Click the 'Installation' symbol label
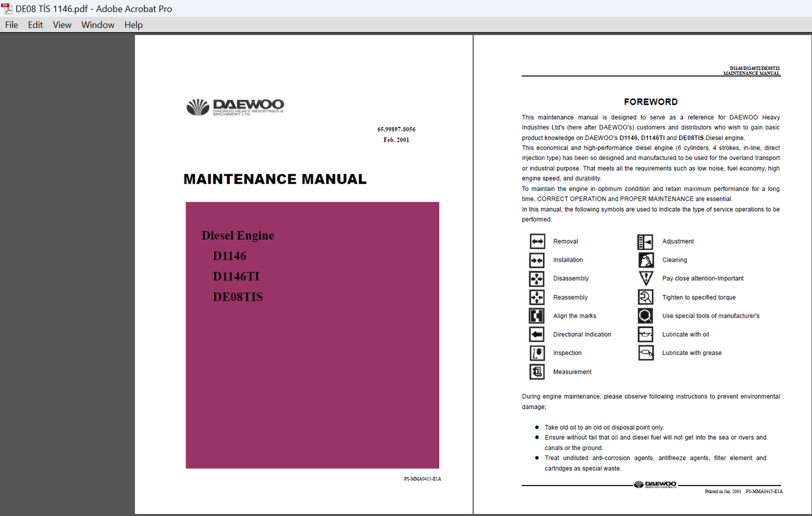This screenshot has height=516, width=812. pyautogui.click(x=568, y=260)
